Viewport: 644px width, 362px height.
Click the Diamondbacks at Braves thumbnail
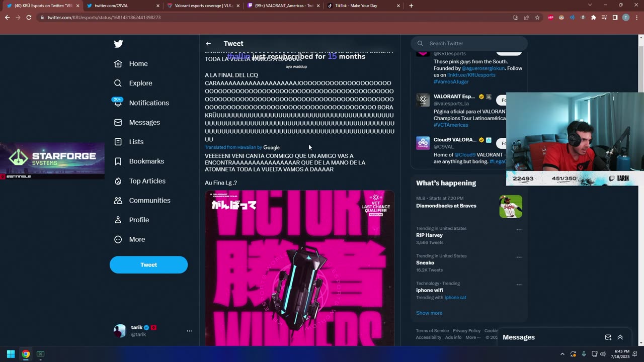511,206
